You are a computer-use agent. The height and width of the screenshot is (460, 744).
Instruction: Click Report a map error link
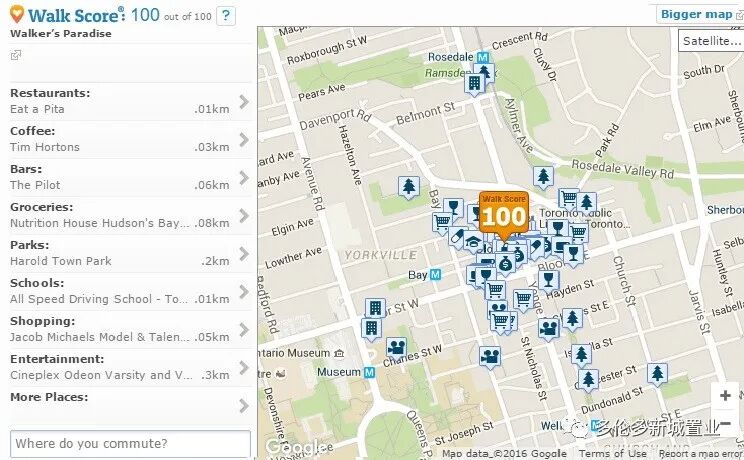700,453
